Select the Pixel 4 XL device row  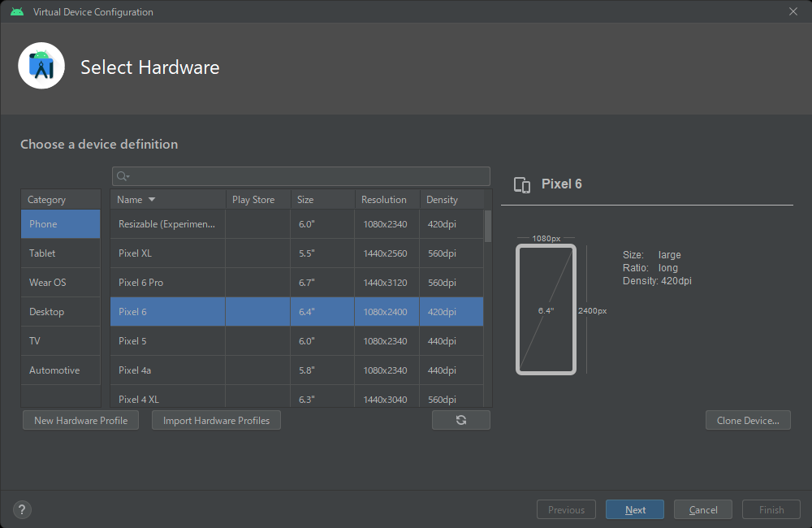point(296,396)
